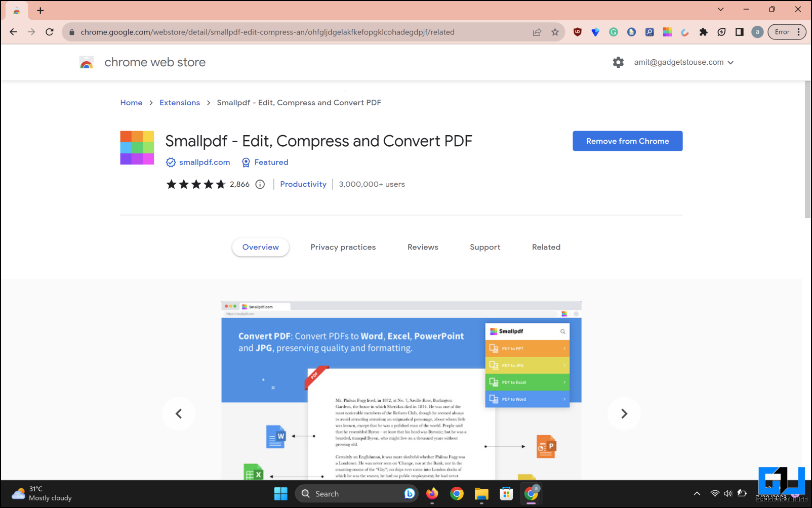Click the Smallpdf extension logo

[137, 148]
